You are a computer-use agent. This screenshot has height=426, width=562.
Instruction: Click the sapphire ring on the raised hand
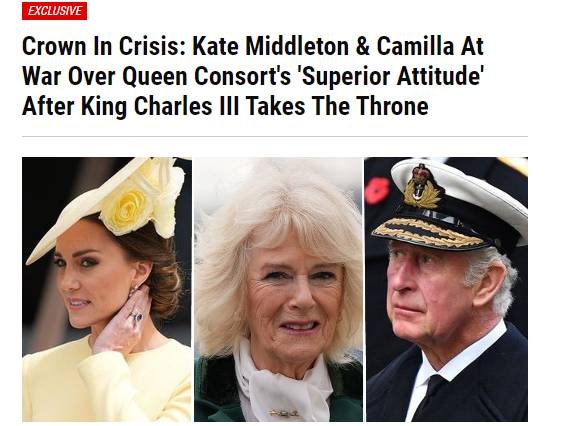pos(136,316)
